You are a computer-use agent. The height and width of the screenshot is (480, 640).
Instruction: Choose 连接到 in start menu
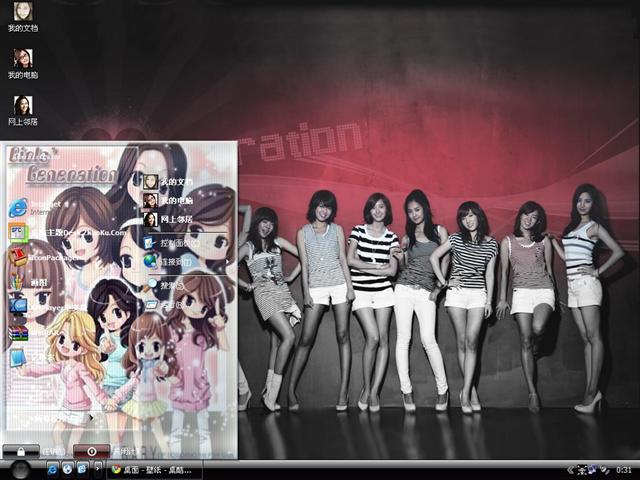pyautogui.click(x=168, y=261)
